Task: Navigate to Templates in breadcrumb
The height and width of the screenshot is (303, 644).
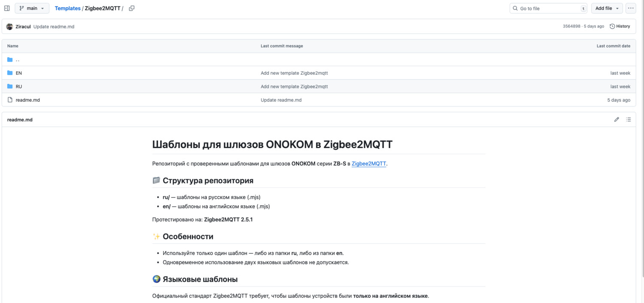Action: click(67, 8)
